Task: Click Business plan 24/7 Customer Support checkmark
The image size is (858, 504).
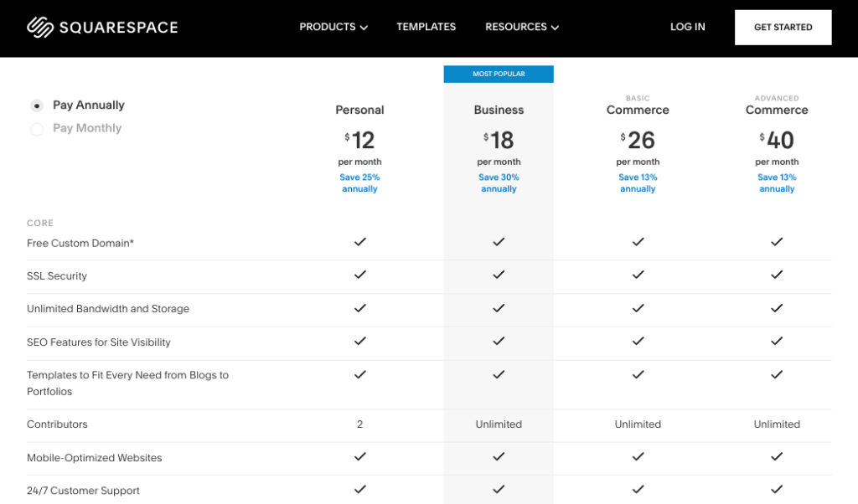Action: tap(499, 490)
